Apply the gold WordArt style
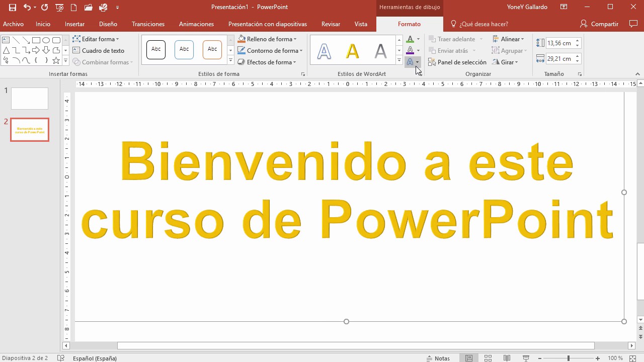 pyautogui.click(x=352, y=51)
